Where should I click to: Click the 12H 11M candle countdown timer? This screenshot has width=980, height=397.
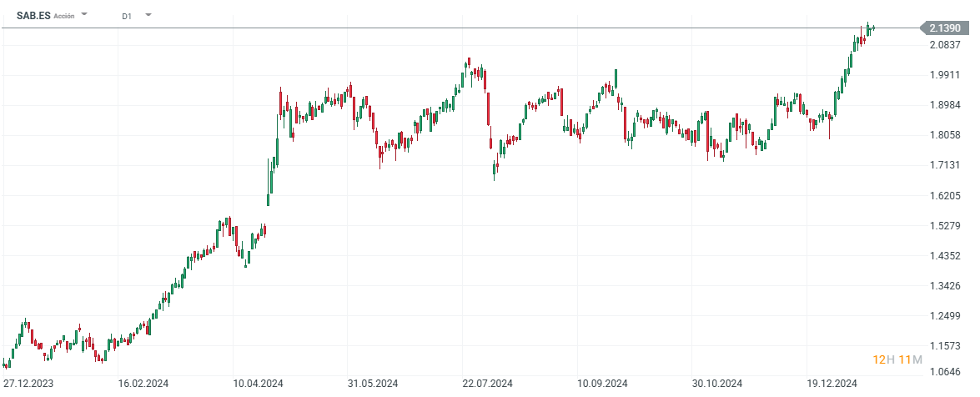tap(897, 359)
